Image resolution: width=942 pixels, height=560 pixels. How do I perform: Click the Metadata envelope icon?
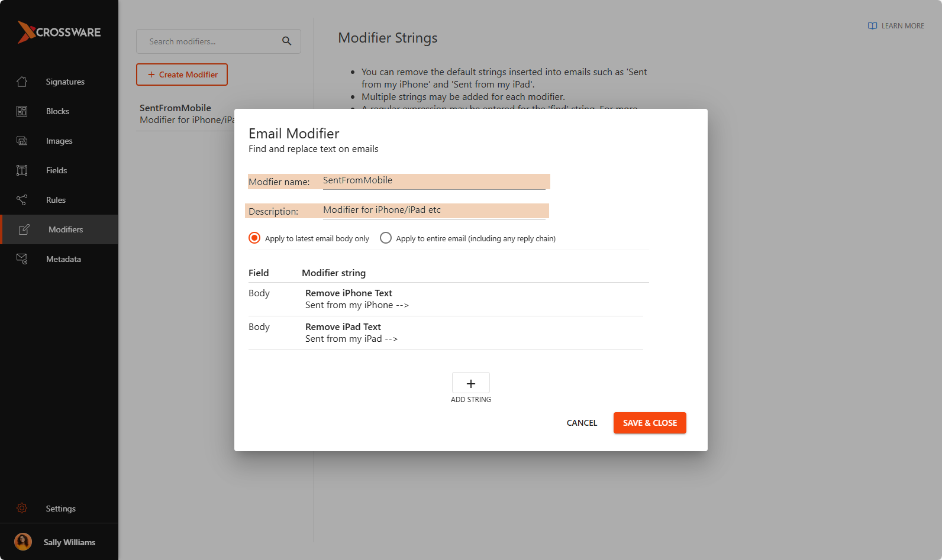click(x=22, y=259)
